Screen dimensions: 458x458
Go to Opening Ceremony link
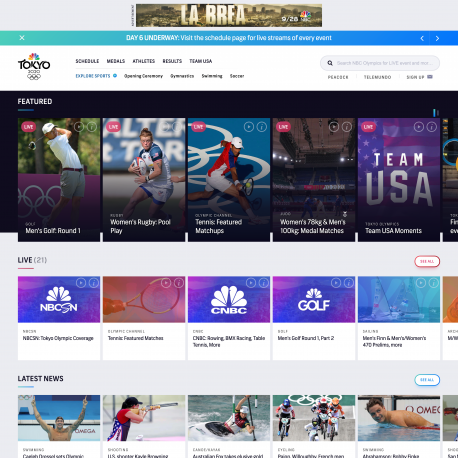pyautogui.click(x=143, y=76)
